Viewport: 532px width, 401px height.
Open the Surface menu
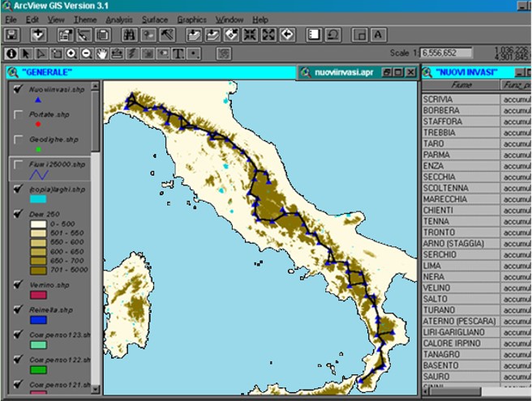(154, 19)
